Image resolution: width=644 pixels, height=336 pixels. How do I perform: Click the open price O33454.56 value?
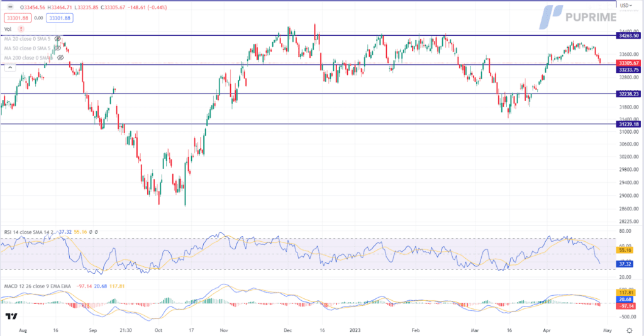tap(33, 8)
